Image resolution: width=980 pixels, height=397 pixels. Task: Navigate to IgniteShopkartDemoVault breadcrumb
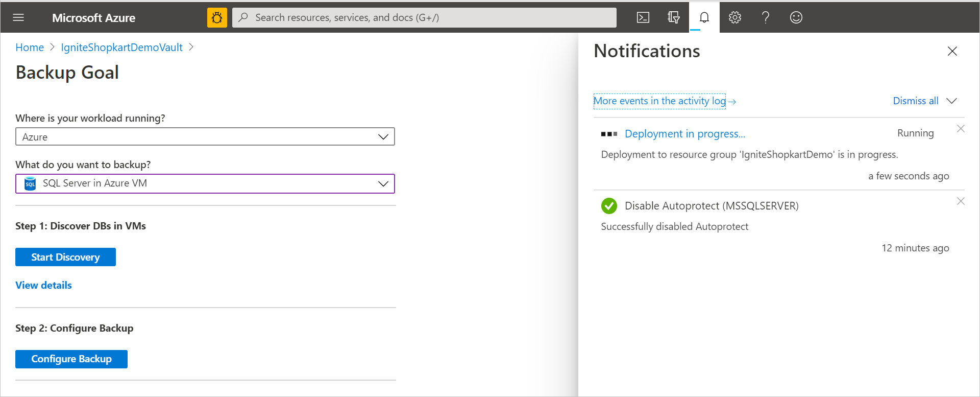tap(121, 48)
